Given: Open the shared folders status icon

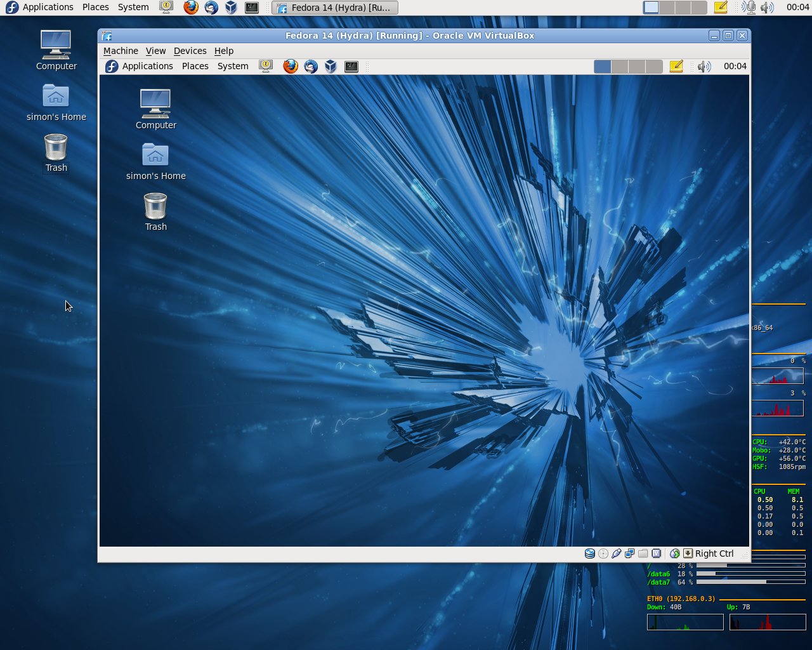Looking at the screenshot, I should [643, 554].
